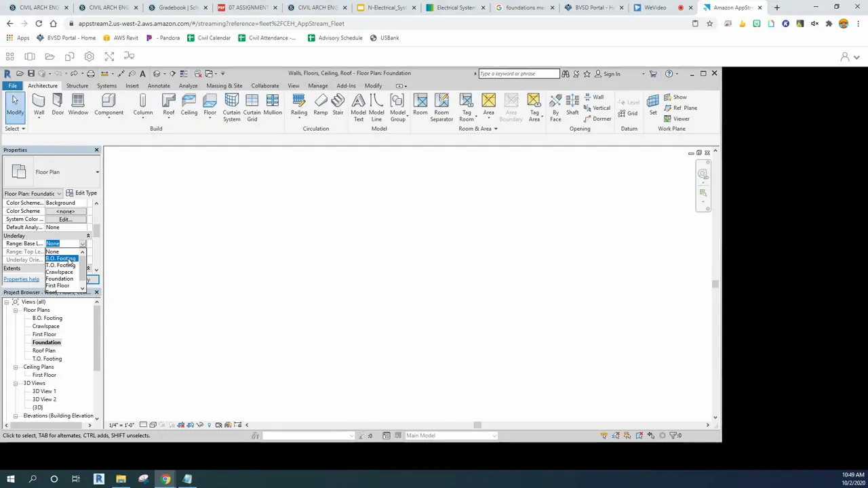Select the By Face opening tool
Viewport: 868px width, 488px height.
555,108
